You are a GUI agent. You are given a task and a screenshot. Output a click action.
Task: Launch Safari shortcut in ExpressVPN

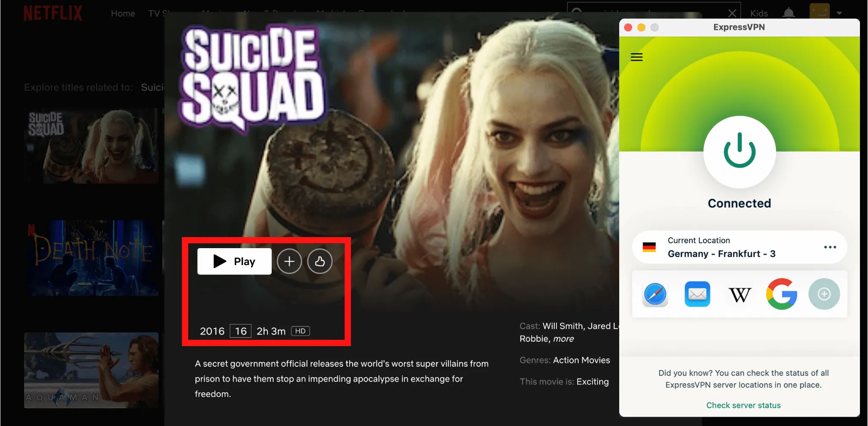[x=655, y=294]
